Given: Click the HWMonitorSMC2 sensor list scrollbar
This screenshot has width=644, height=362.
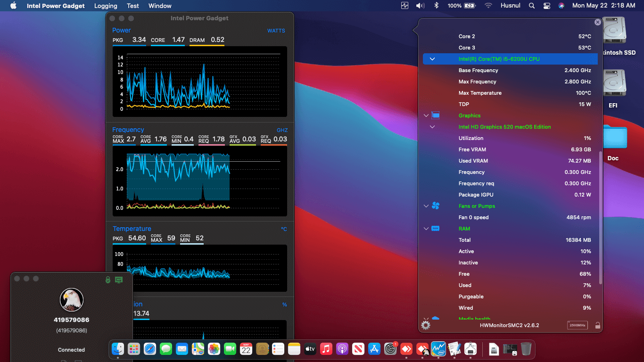Looking at the screenshot, I should click(600, 217).
